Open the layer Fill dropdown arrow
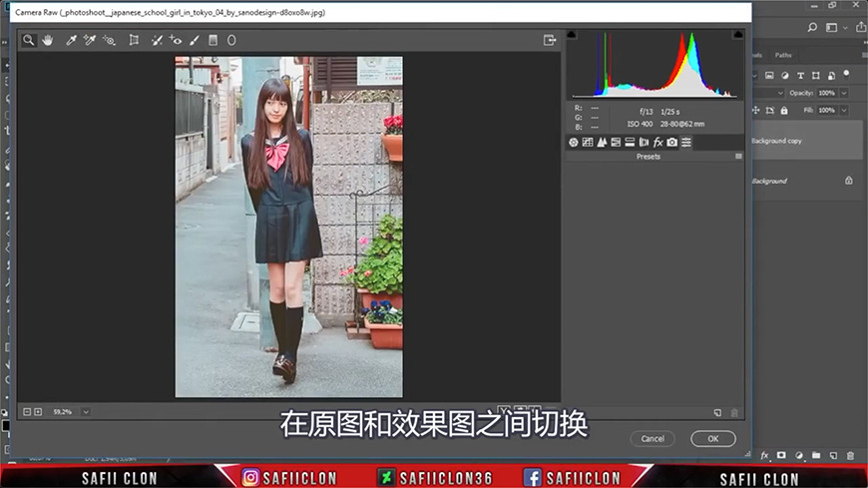The width and height of the screenshot is (868, 488). [844, 110]
